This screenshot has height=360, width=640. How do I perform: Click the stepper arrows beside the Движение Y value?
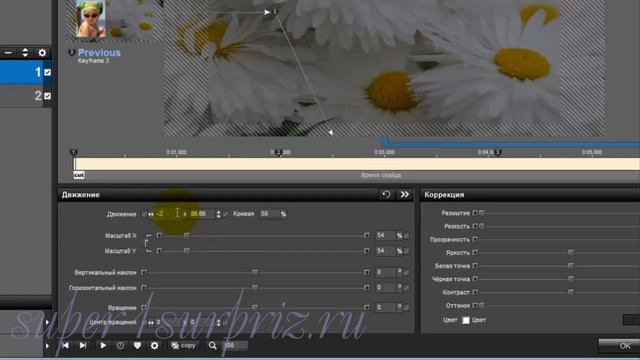(218, 214)
